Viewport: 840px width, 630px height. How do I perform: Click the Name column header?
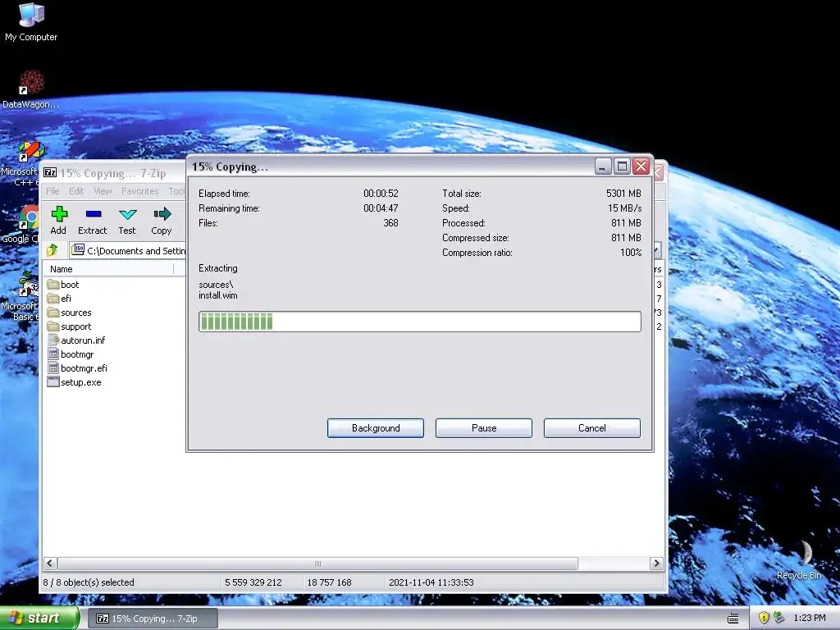click(109, 269)
